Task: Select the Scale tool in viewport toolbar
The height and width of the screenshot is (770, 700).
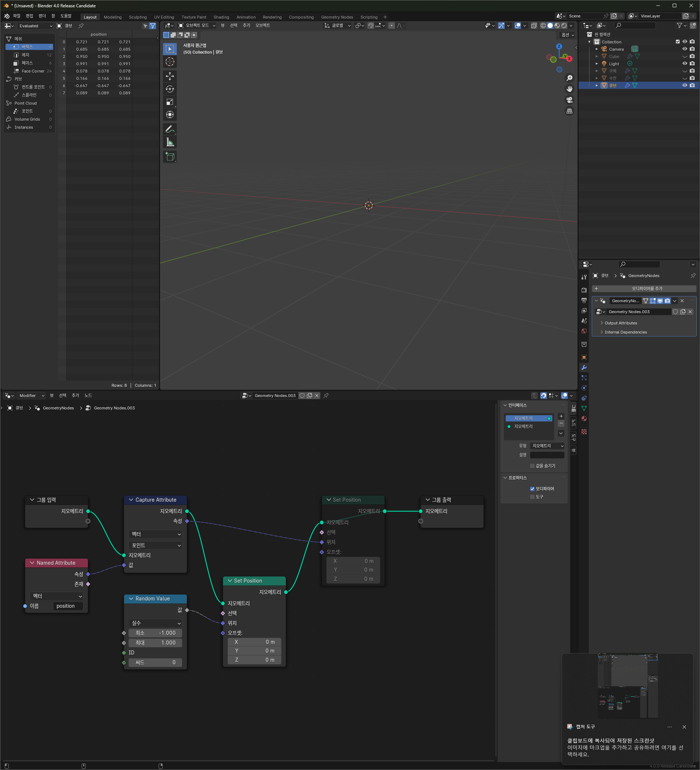Action: (x=170, y=102)
